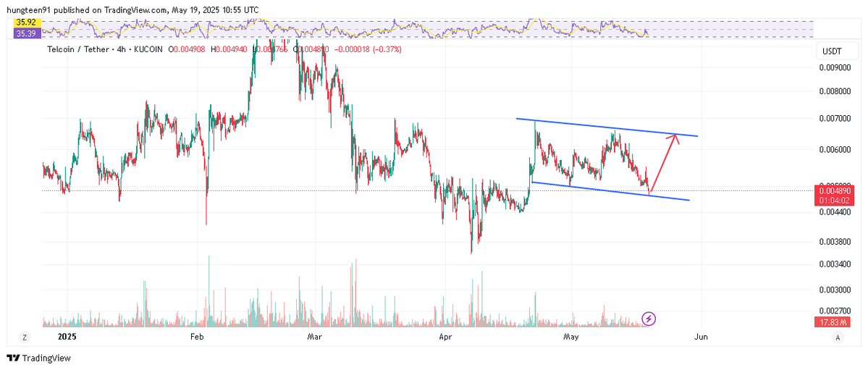
Task: Click the 0.007000 price axis label
Action: click(x=834, y=119)
